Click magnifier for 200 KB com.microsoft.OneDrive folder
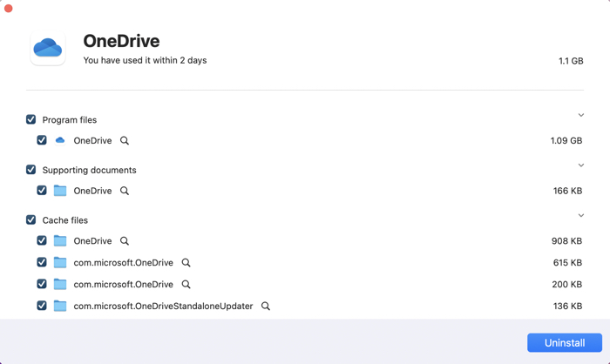610x364 pixels. [x=186, y=285]
